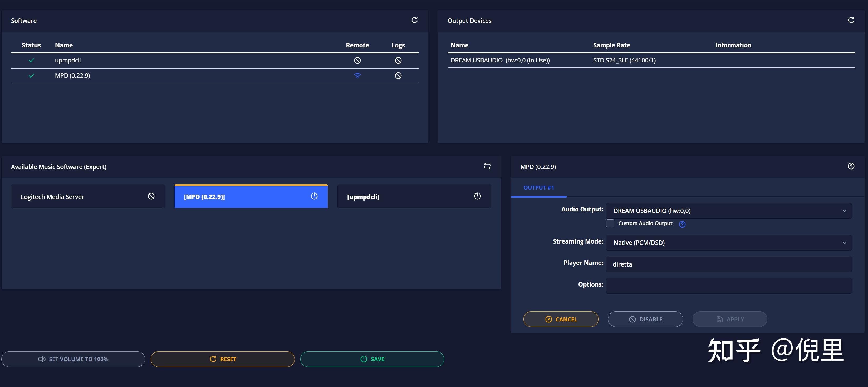This screenshot has height=387, width=868.
Task: Click upmpdcli remote disabled icon
Action: pos(357,60)
